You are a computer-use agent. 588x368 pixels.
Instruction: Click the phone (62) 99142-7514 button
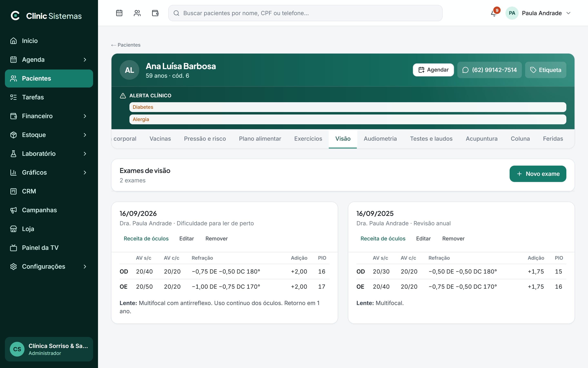coord(489,70)
